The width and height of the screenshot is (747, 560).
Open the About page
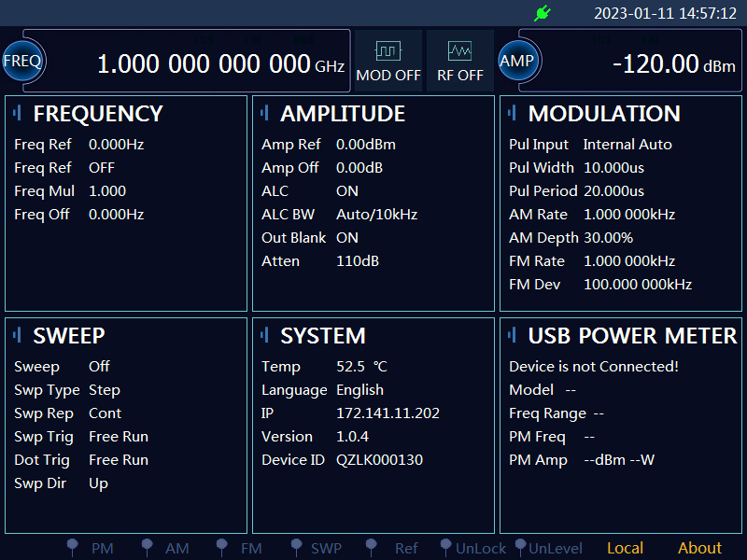pyautogui.click(x=699, y=548)
